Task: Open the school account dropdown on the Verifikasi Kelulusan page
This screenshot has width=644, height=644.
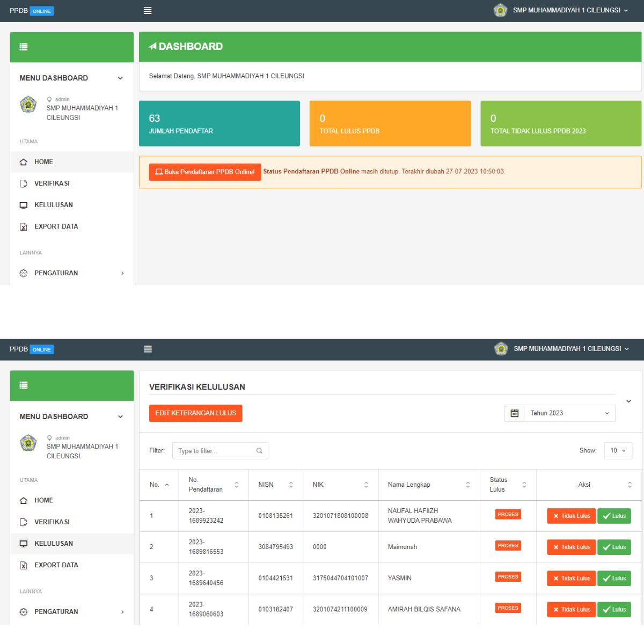Action: coord(562,349)
